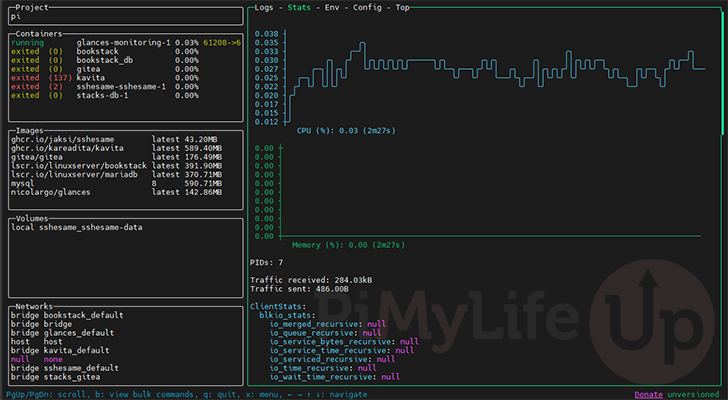This screenshot has height=400, width=728.
Task: Select the bookstack_default bridge network
Action: click(x=68, y=315)
